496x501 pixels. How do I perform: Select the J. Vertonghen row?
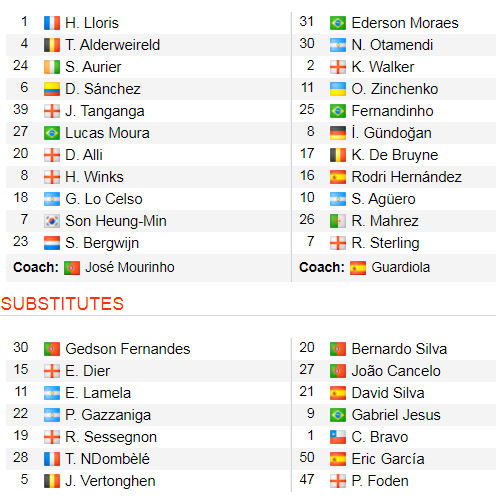click(148, 481)
